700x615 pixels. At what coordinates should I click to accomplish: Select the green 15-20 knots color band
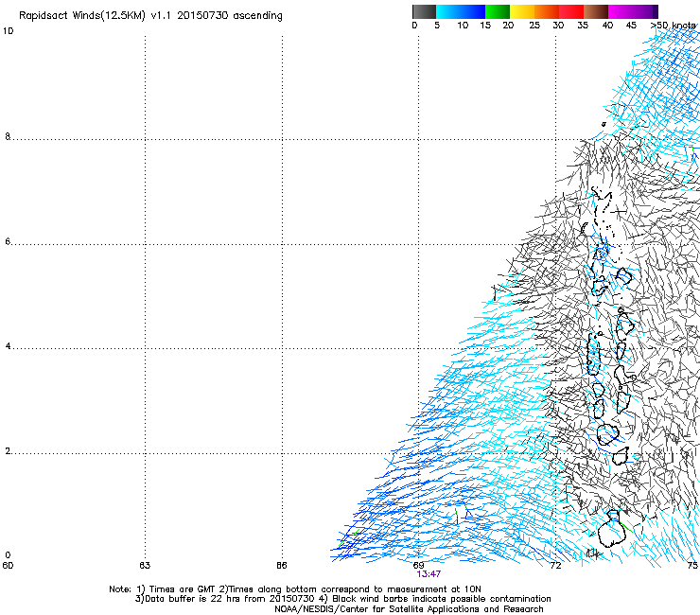(498, 11)
